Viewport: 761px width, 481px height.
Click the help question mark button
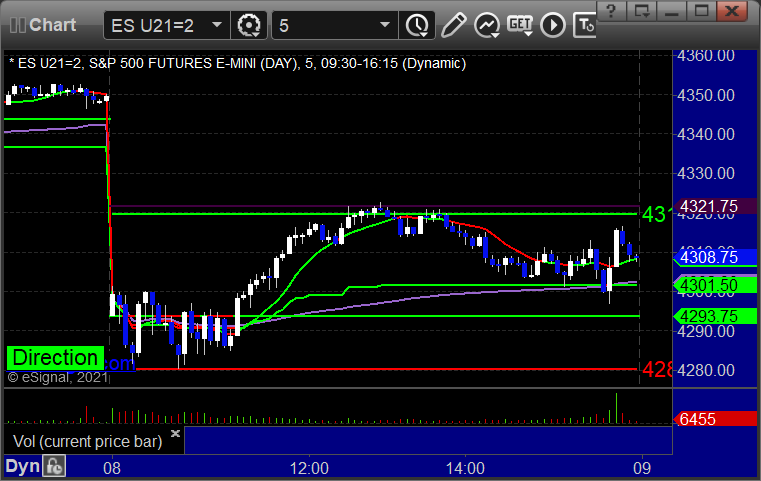(611, 11)
